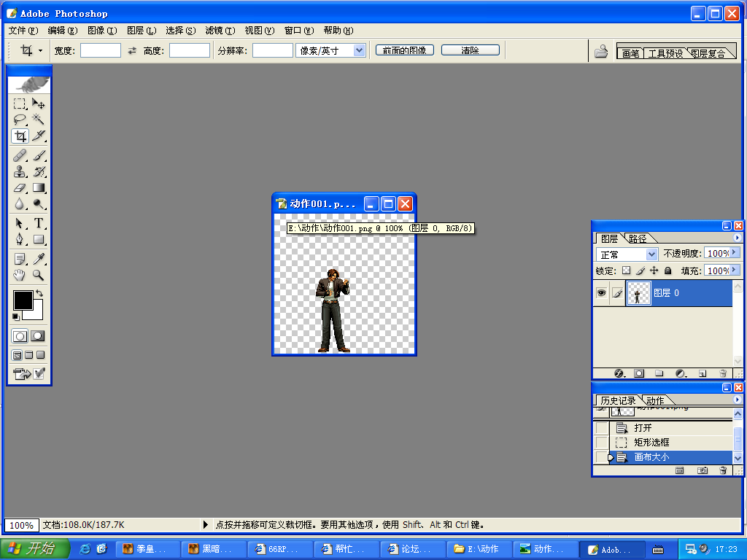The image size is (747, 560).
Task: Switch to the 动作 tab in History panel
Action: (655, 400)
